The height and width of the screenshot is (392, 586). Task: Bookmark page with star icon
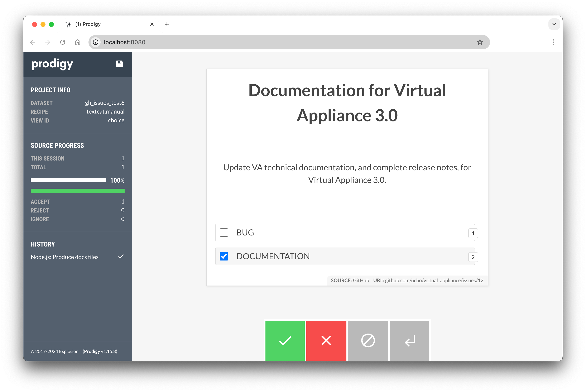(480, 42)
